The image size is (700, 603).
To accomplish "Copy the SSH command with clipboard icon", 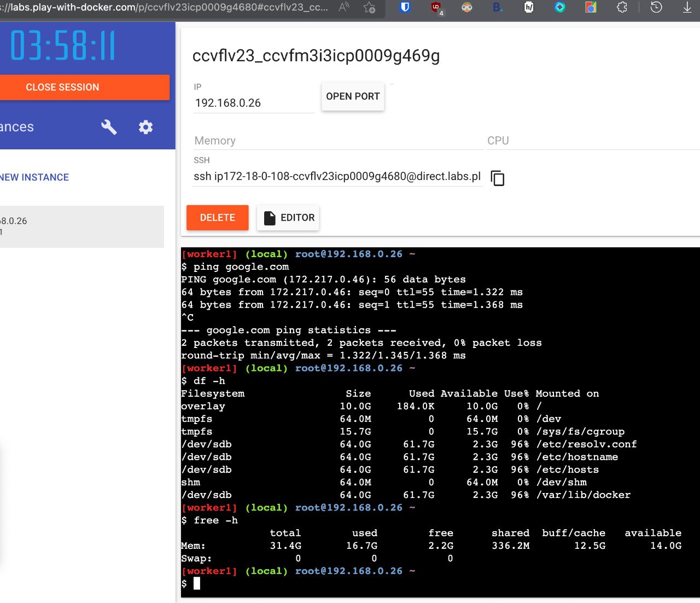I will coord(497,178).
